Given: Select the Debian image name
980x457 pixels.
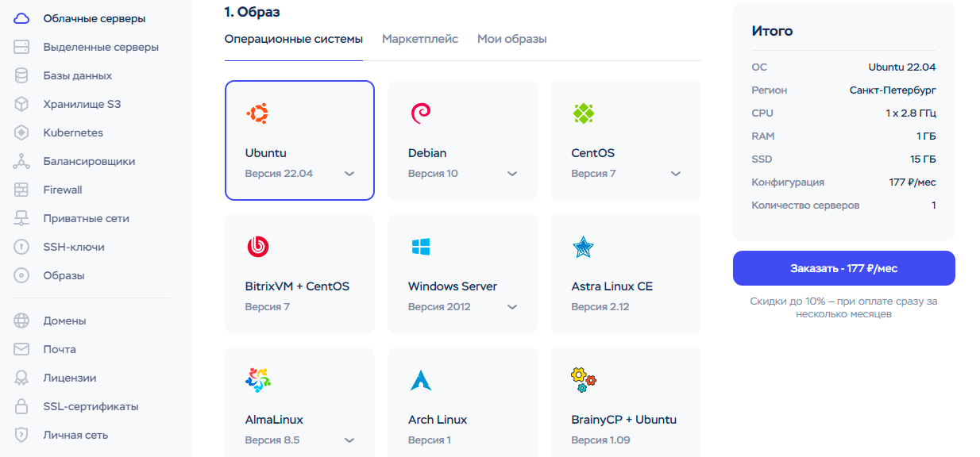Looking at the screenshot, I should 427,153.
